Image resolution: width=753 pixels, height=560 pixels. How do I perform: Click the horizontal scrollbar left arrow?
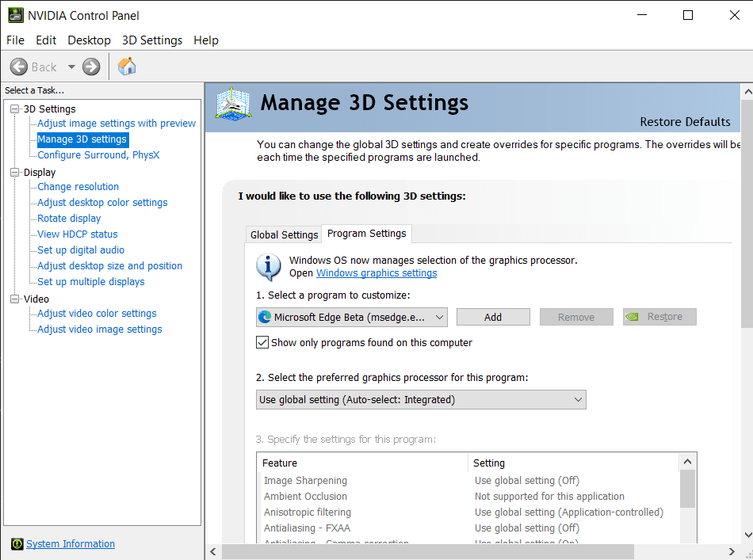tap(214, 552)
